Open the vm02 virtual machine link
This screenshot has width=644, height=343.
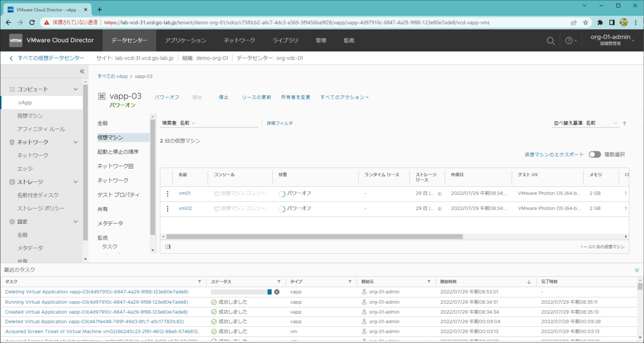[x=185, y=208]
